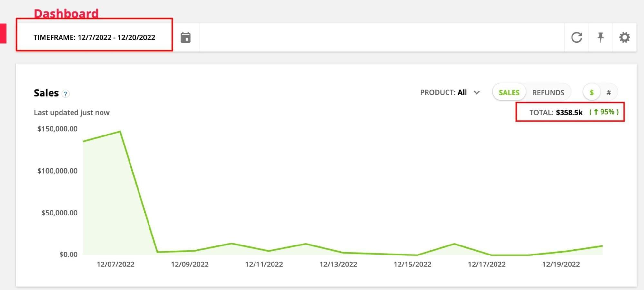Click the red marker at left edge
Image resolution: width=644 pixels, height=290 pixels.
tap(3, 33)
